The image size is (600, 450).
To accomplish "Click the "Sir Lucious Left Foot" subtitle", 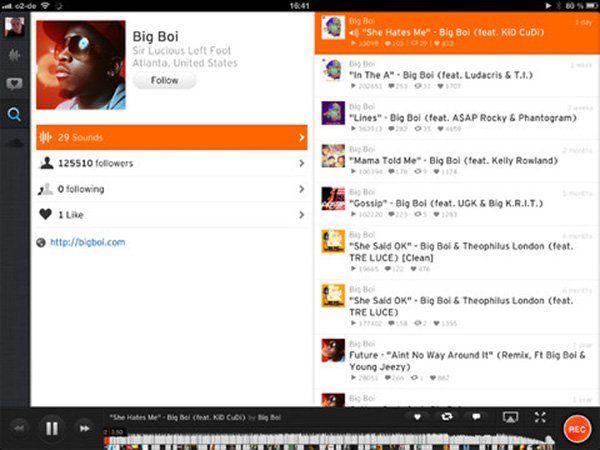I will click(182, 51).
